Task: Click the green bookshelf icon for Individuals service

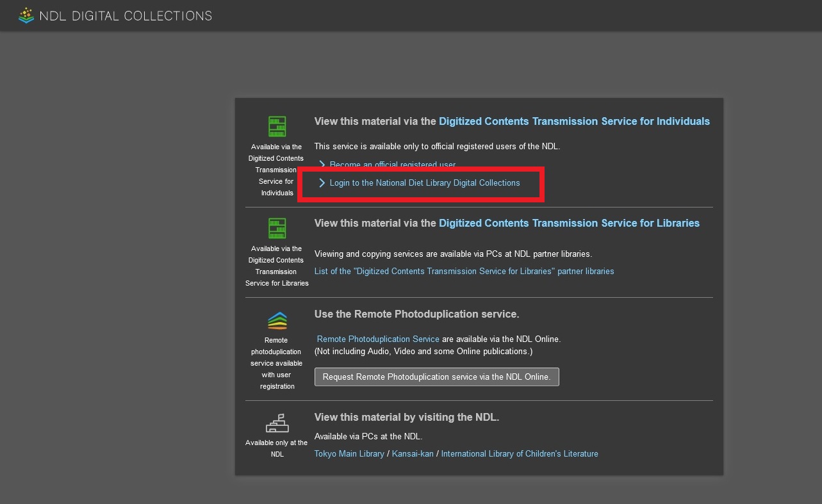Action: coord(277,126)
